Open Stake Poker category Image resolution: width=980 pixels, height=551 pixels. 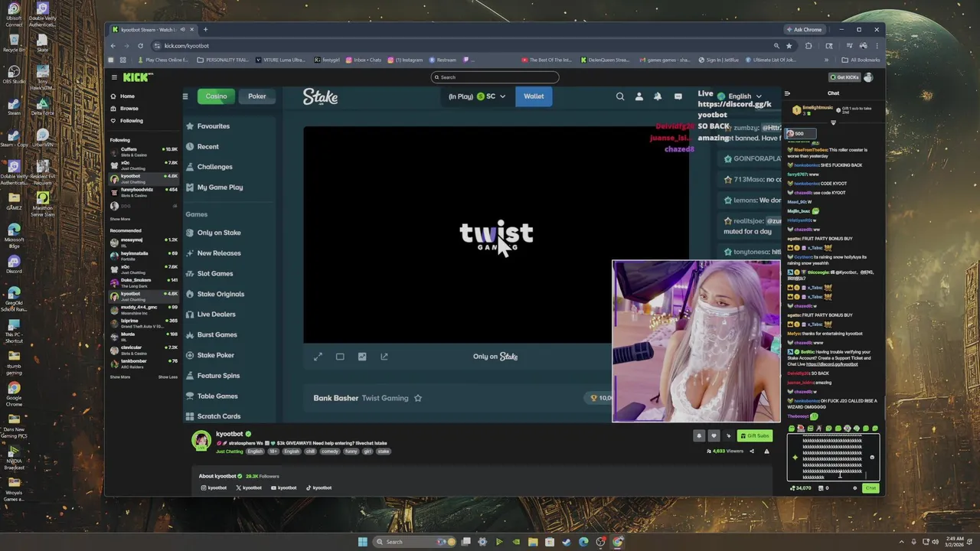tap(210, 355)
